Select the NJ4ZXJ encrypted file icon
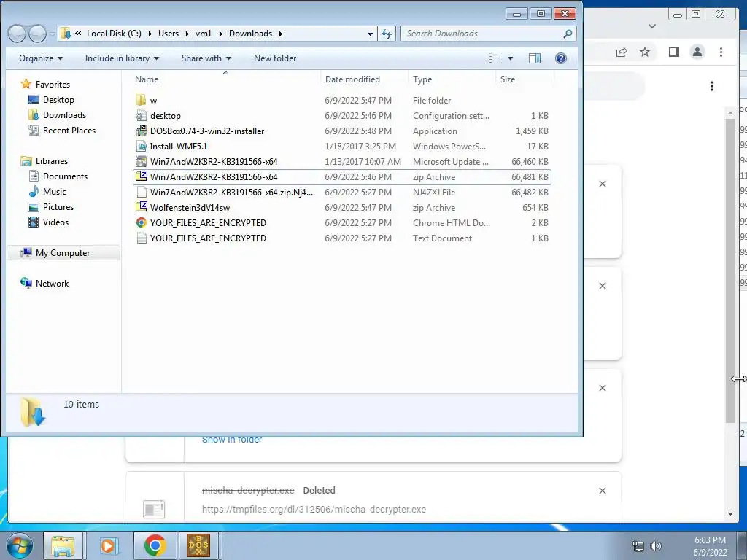This screenshot has width=747, height=560. click(141, 192)
